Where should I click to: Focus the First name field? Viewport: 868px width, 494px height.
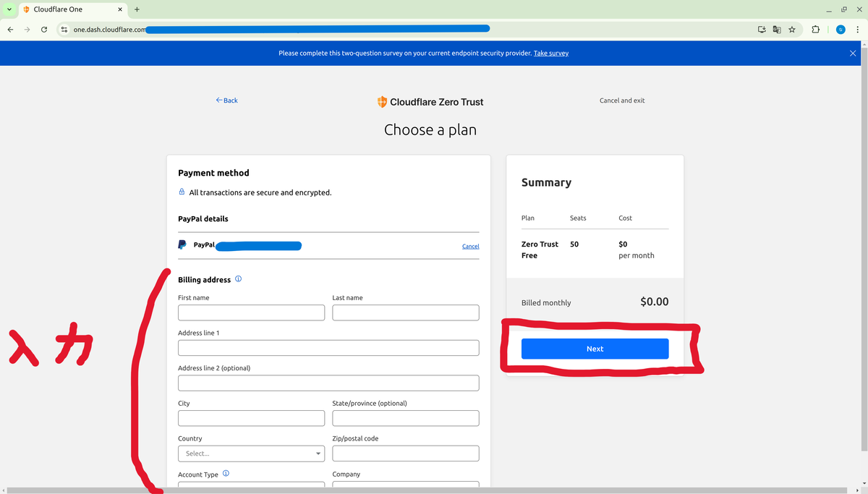(251, 312)
